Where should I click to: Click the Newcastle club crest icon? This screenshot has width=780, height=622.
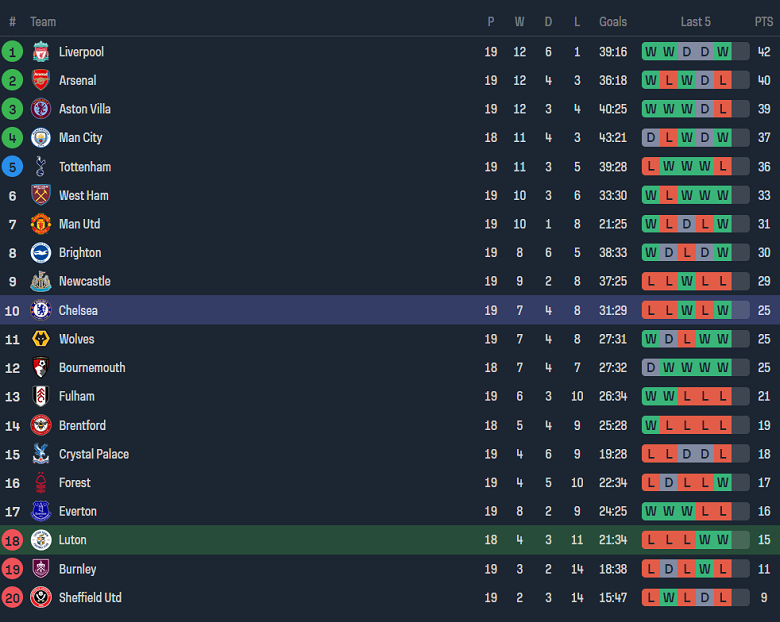coord(41,282)
